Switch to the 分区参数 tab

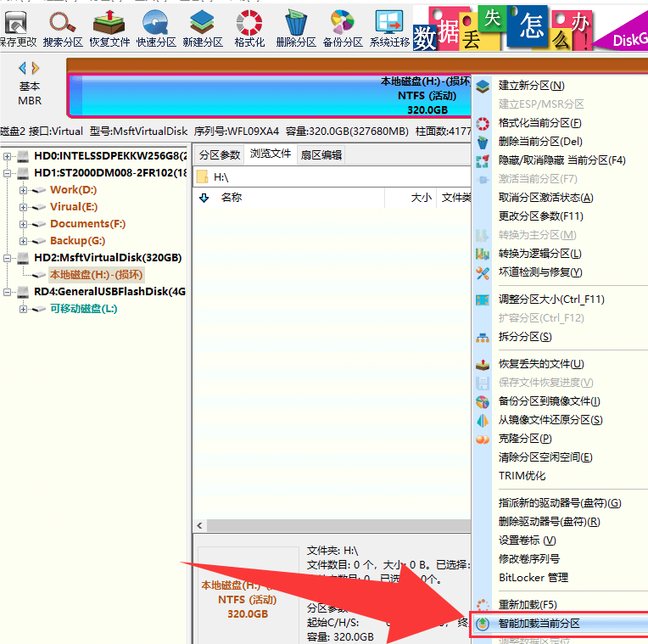219,155
